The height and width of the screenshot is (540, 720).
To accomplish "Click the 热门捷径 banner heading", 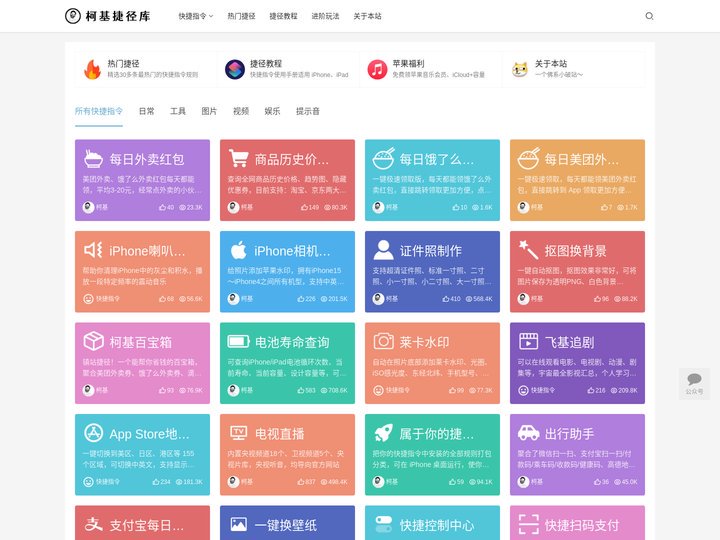I will (124, 63).
